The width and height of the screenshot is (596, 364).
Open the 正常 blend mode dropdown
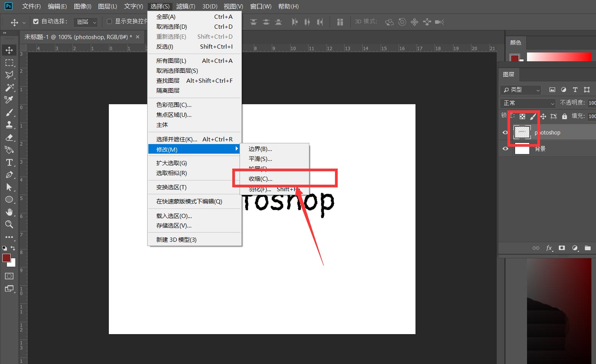click(x=528, y=103)
